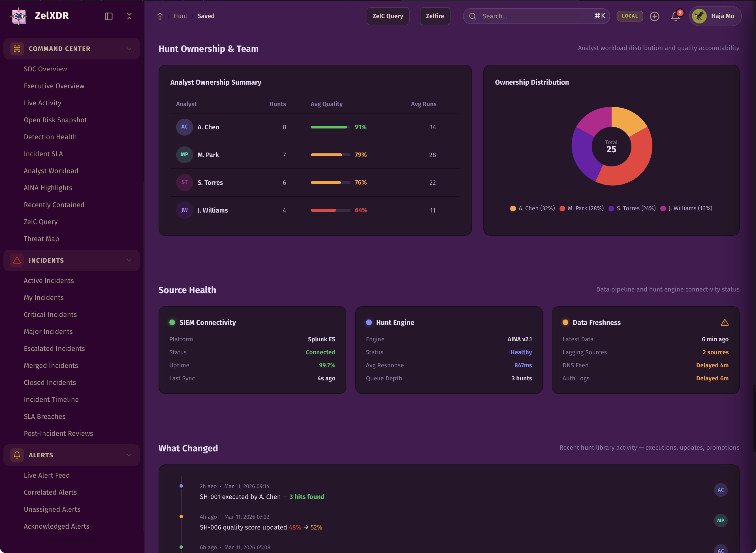Click the ZelC Query button

[x=388, y=16]
